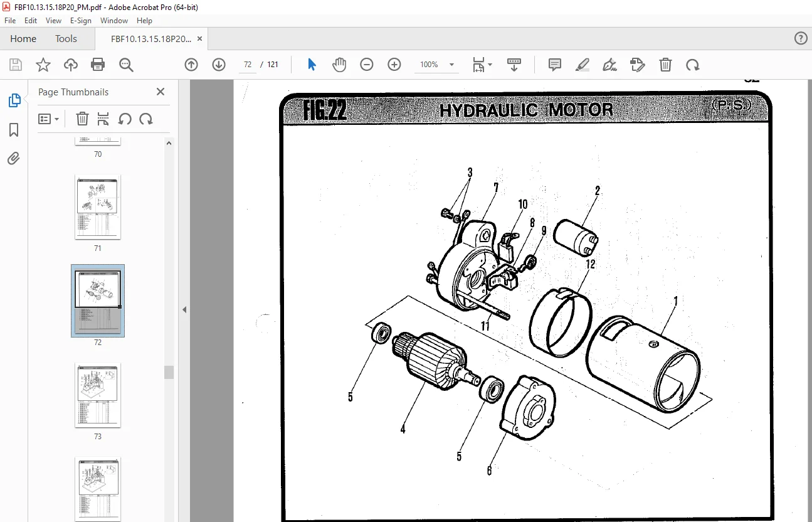812x522 pixels.
Task: Open the Bookmarks panel icon
Action: 14,130
